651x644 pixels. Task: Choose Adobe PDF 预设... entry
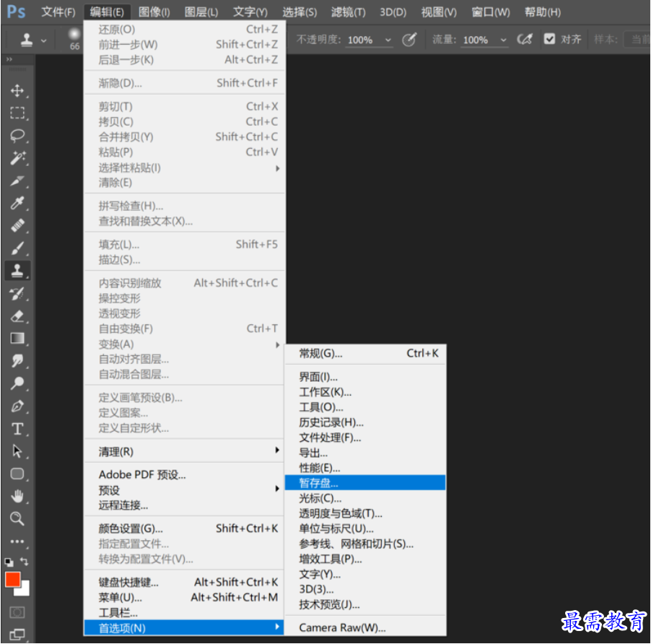coord(185,474)
